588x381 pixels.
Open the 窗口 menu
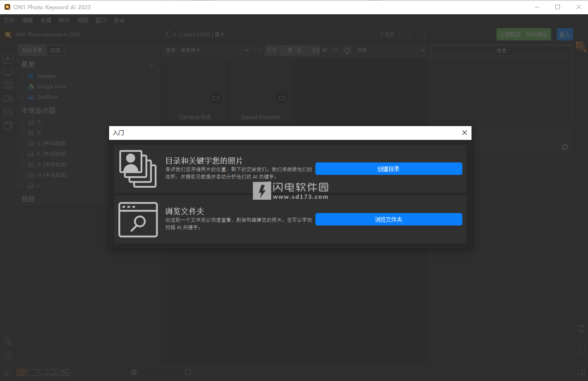coord(101,20)
